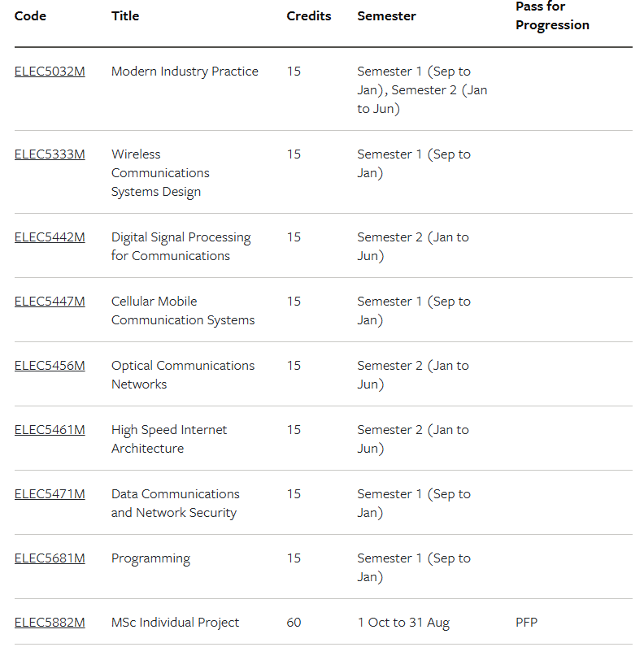Viewport: 644px width, 647px height.
Task: Select the MSc Individual Project title
Action: tap(175, 623)
